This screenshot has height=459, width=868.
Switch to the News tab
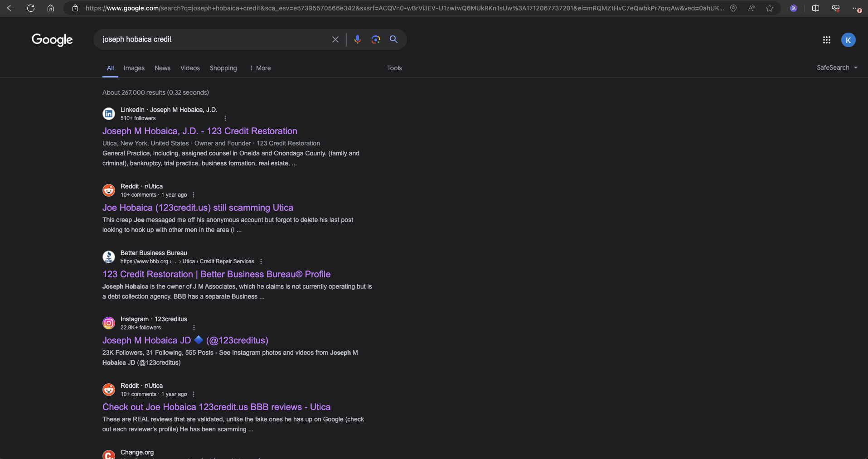pos(162,68)
